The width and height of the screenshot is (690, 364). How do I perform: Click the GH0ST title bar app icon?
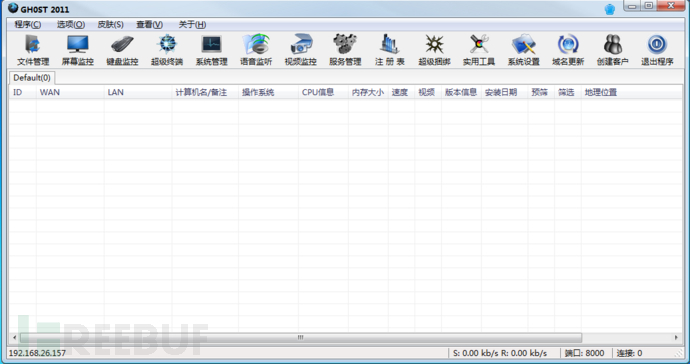(x=13, y=8)
